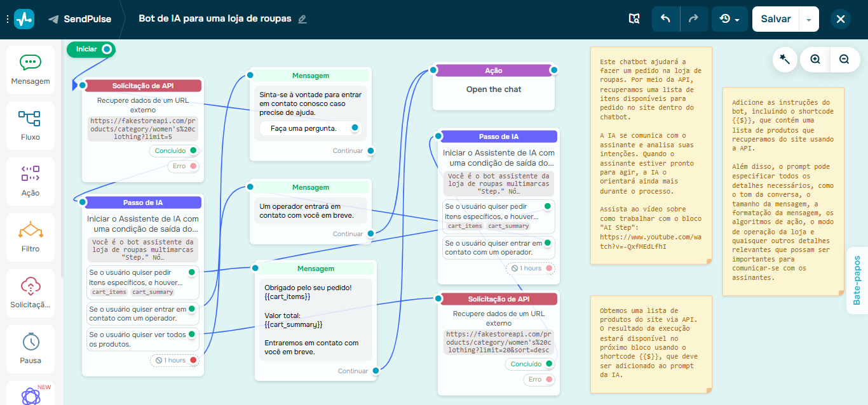This screenshot has height=405, width=868.
Task: Click the cart_items tag in left Passo de IA
Action: (x=109, y=292)
